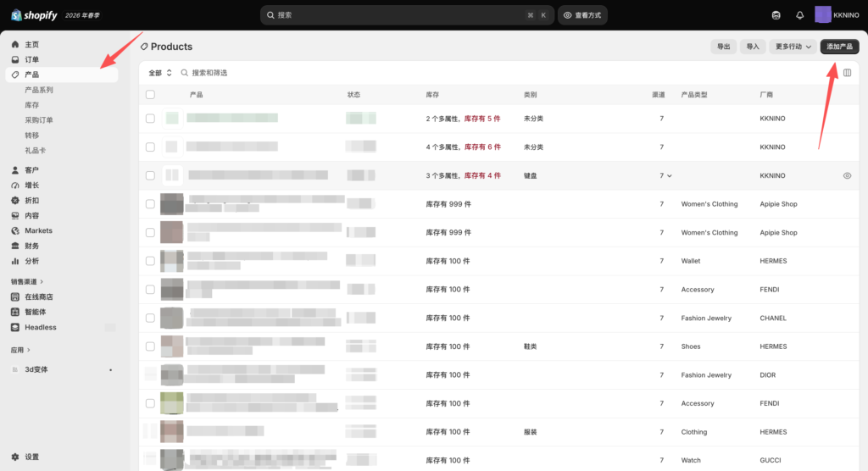Image resolution: width=868 pixels, height=471 pixels.
Task: Click the finance icon for 财务
Action: (15, 246)
